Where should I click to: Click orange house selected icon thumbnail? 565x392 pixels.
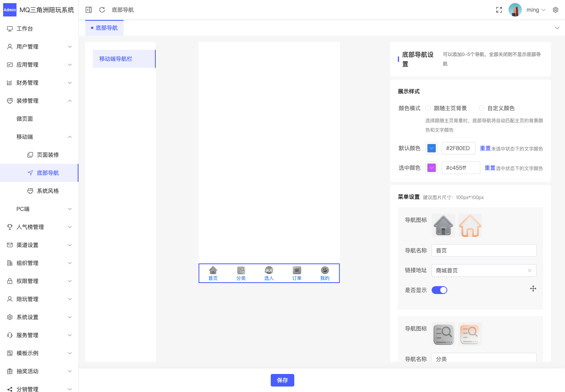(x=470, y=225)
